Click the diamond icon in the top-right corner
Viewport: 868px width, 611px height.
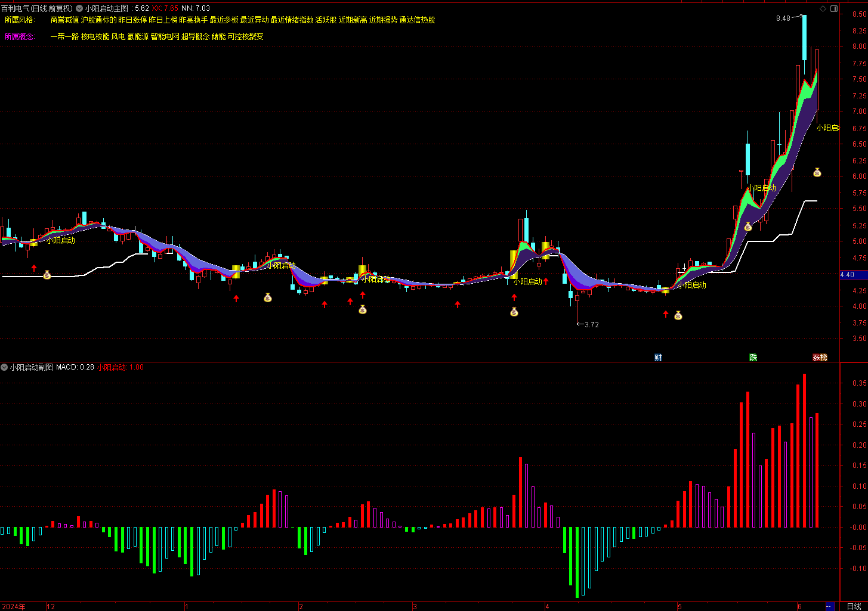coord(823,8)
